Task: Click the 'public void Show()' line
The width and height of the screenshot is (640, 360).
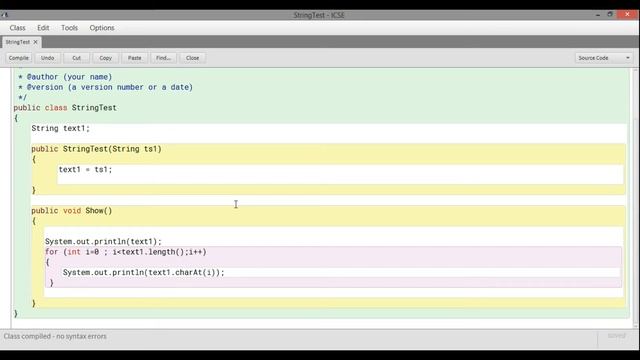Action: pos(71,211)
